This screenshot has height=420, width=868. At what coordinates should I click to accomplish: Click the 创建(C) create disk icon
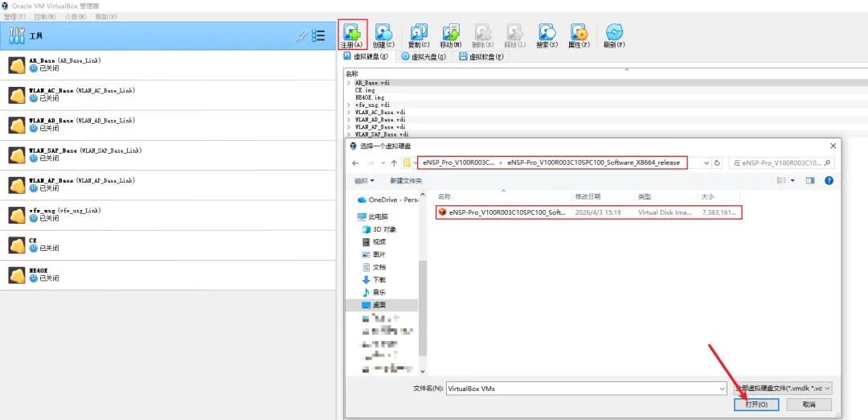[x=383, y=35]
